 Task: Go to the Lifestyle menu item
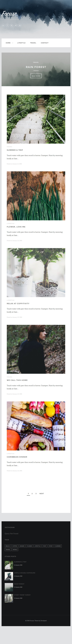(21, 43)
